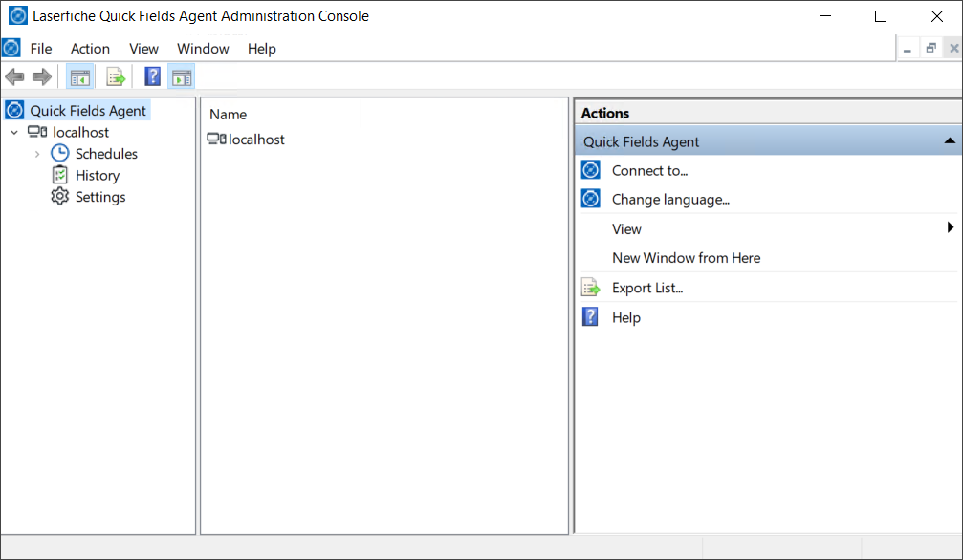Open the Window menu
The image size is (963, 560).
coord(203,49)
